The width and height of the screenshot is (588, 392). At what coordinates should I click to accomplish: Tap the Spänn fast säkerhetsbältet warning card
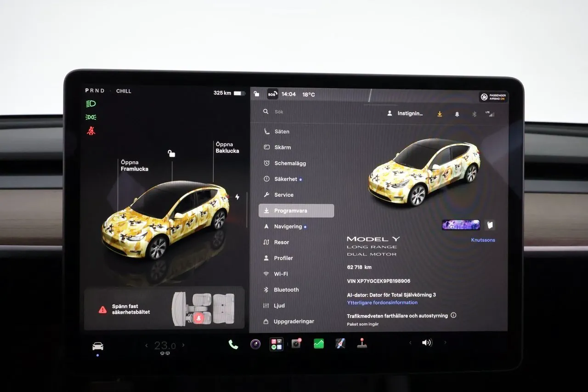tap(164, 309)
